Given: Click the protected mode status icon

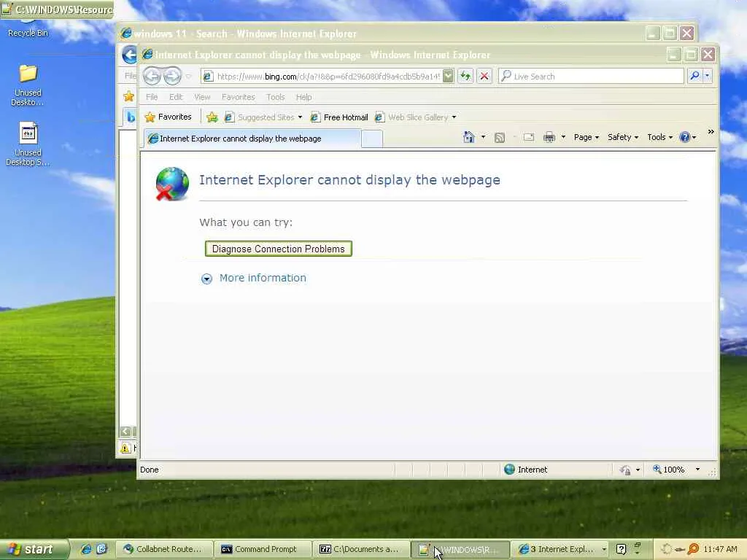Looking at the screenshot, I should pyautogui.click(x=625, y=470).
